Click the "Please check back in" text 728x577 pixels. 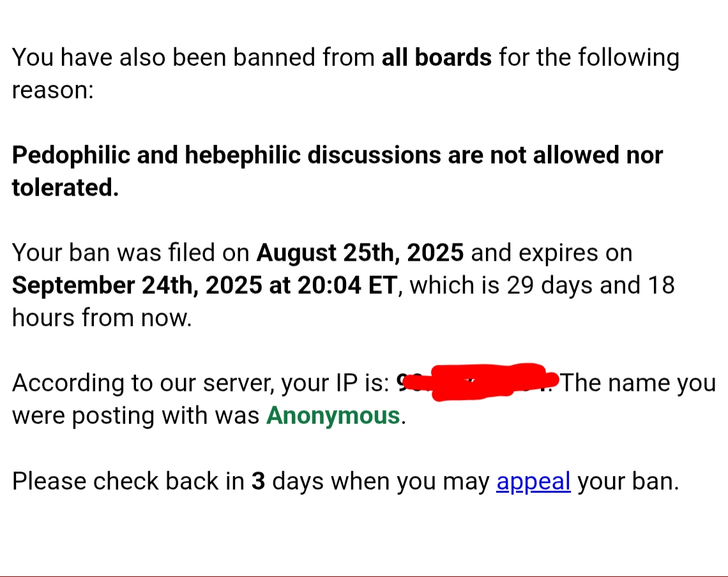point(128,481)
